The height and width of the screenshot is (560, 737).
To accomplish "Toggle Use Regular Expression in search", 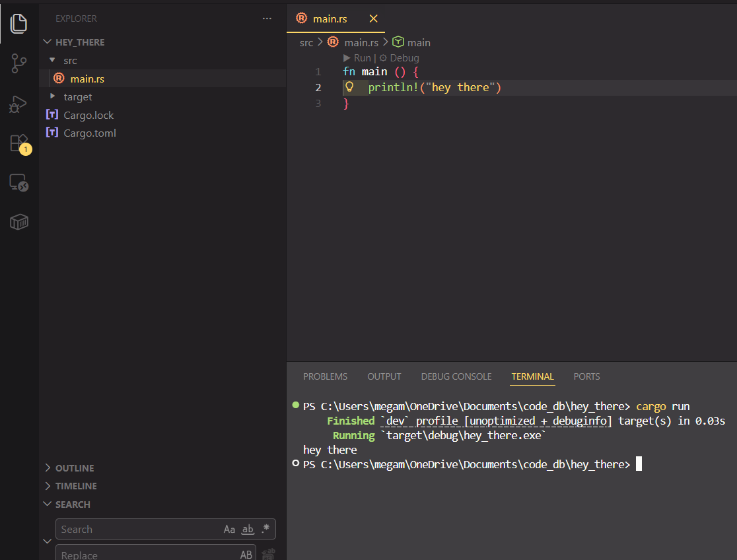I will point(265,529).
